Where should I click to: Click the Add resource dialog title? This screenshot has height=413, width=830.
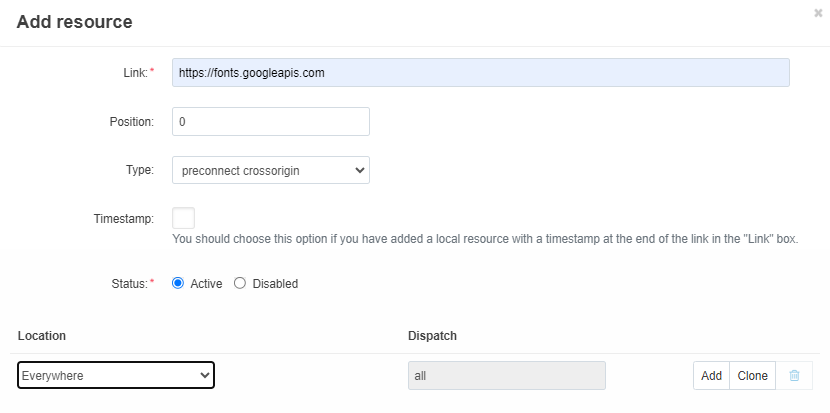[x=75, y=22]
